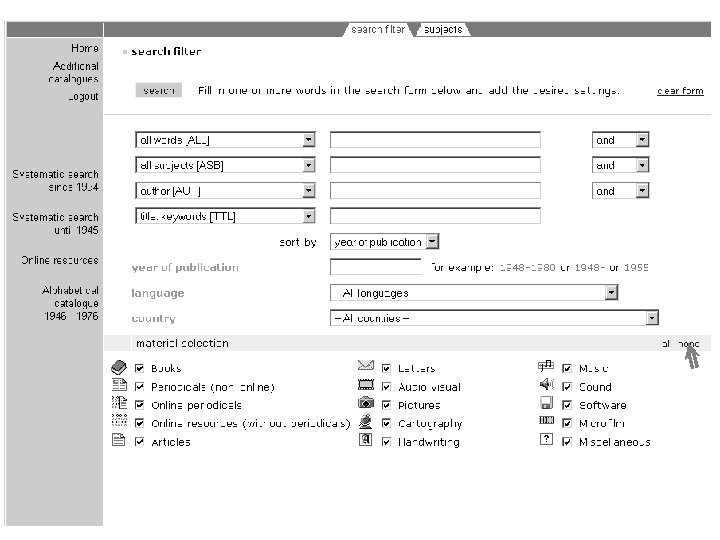Disable the Audio visual checkbox
This screenshot has width=720, height=540.
click(386, 387)
